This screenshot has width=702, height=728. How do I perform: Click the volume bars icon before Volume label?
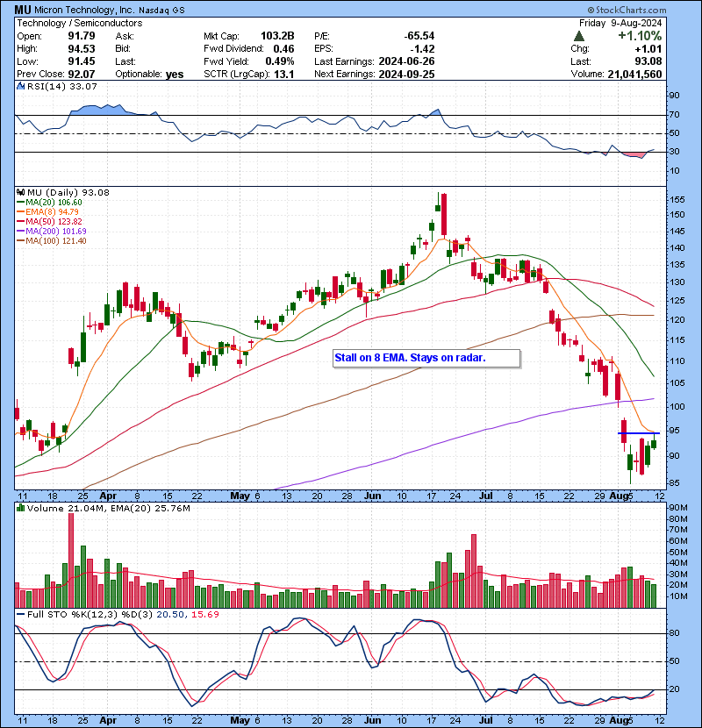(20, 508)
